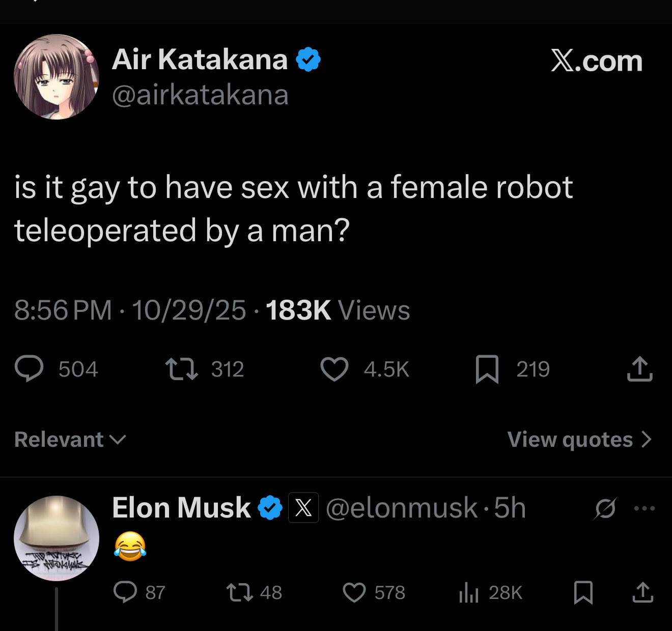Open Air Katakana profile picture

tap(56, 77)
